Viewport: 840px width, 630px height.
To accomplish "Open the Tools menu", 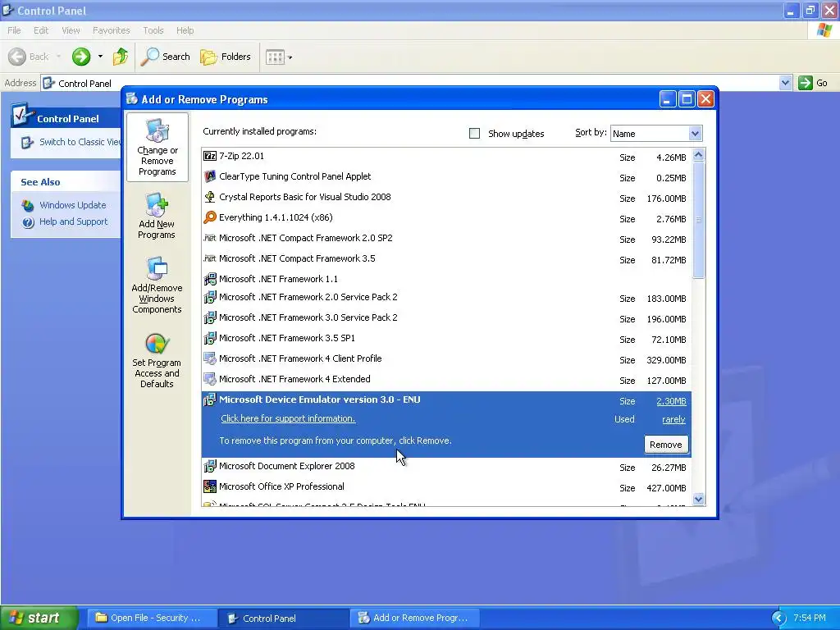I will (153, 30).
